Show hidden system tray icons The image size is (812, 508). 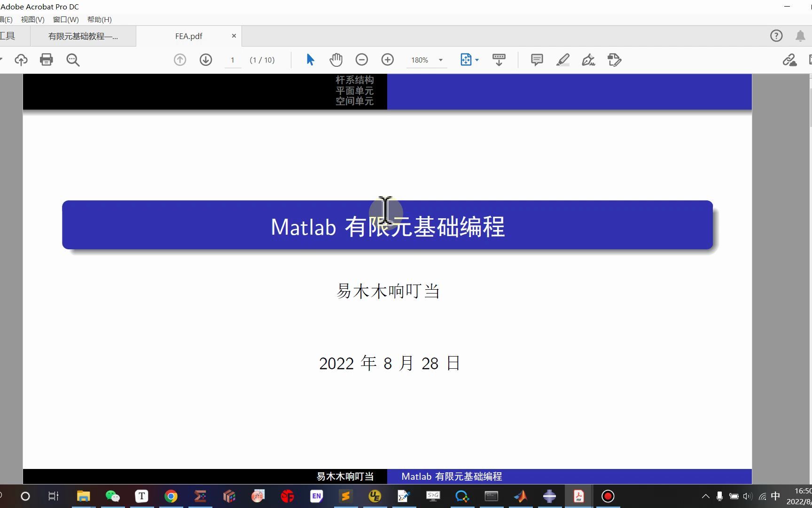(706, 496)
